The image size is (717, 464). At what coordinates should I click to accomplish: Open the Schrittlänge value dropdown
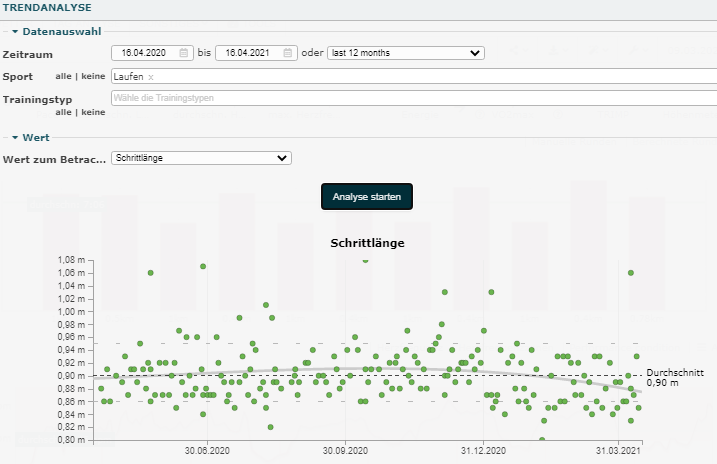pos(200,158)
